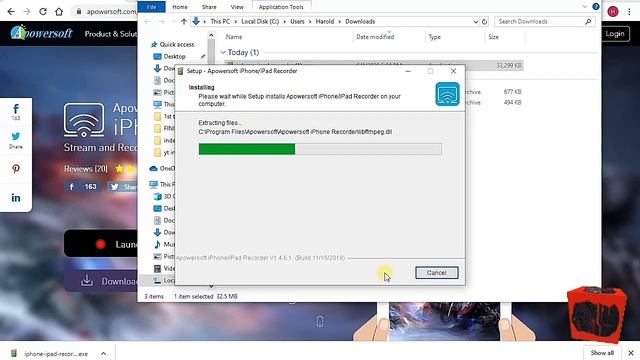Open the View ribbon tab
Viewport: 640px width, 360px height.
237,7
